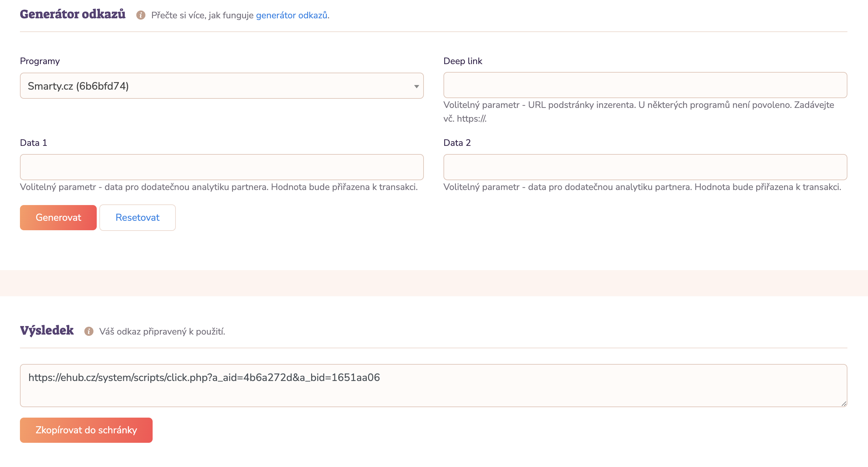
Task: Click the Programy field label
Action: click(40, 61)
